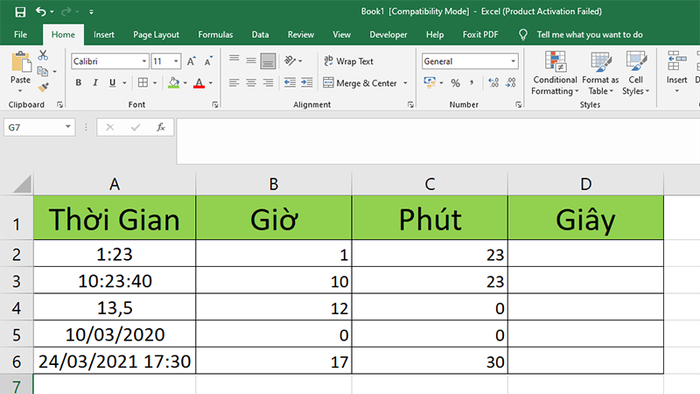This screenshot has width=700, height=394.
Task: Click the Save icon in title bar
Action: click(20, 12)
